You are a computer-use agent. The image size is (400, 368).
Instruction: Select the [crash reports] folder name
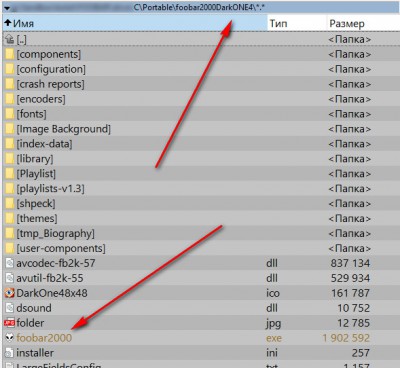click(x=50, y=84)
